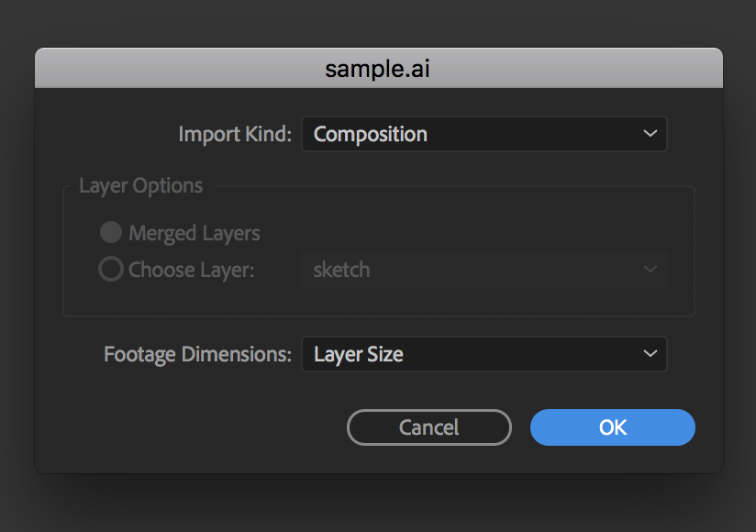This screenshot has width=756, height=532.
Task: Click the Choose Layer label text
Action: point(192,270)
